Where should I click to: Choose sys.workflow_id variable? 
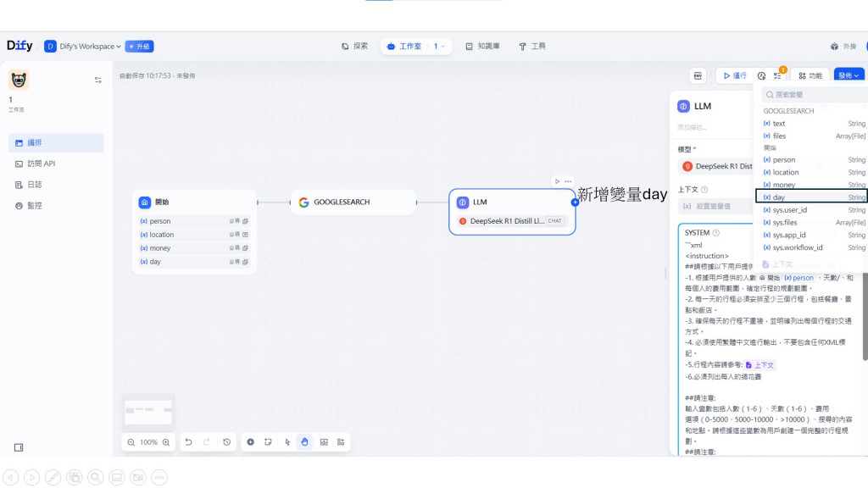click(814, 248)
